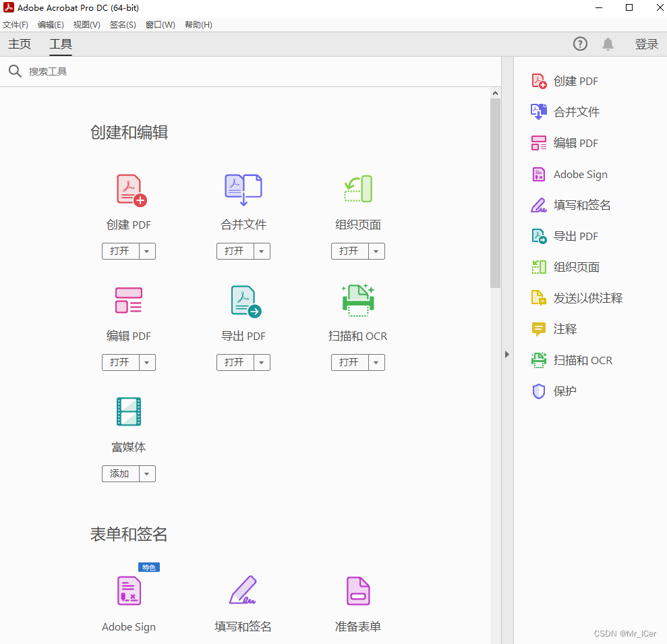Click the search magnifier icon
Image resolution: width=667 pixels, height=644 pixels.
tap(15, 71)
